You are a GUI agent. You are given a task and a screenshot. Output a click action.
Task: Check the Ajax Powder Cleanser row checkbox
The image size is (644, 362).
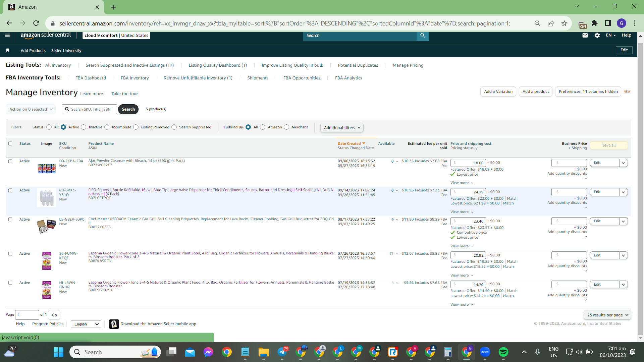(10, 161)
